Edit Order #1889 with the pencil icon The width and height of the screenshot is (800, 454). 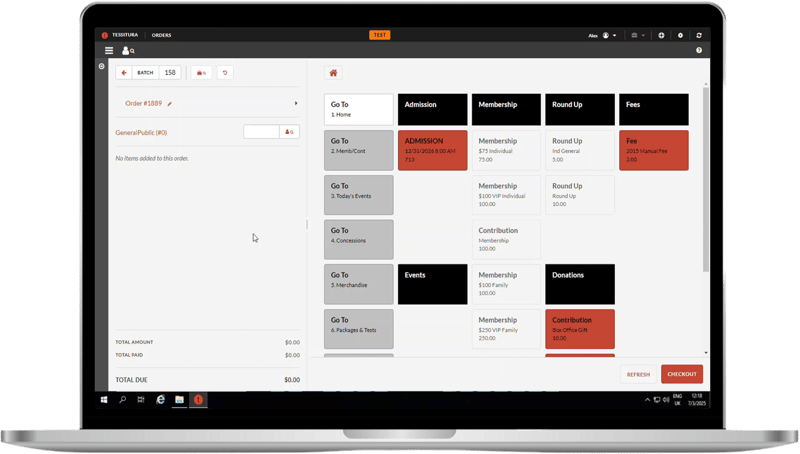(170, 104)
